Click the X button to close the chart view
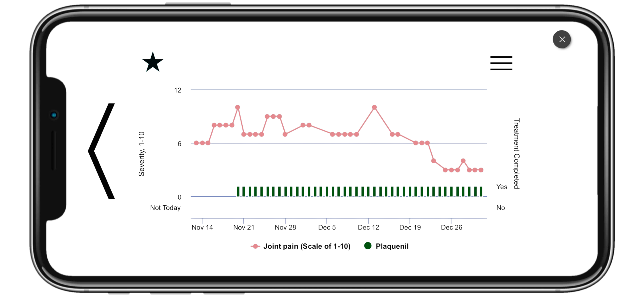Viewport: 644px width, 297px height. (x=562, y=39)
